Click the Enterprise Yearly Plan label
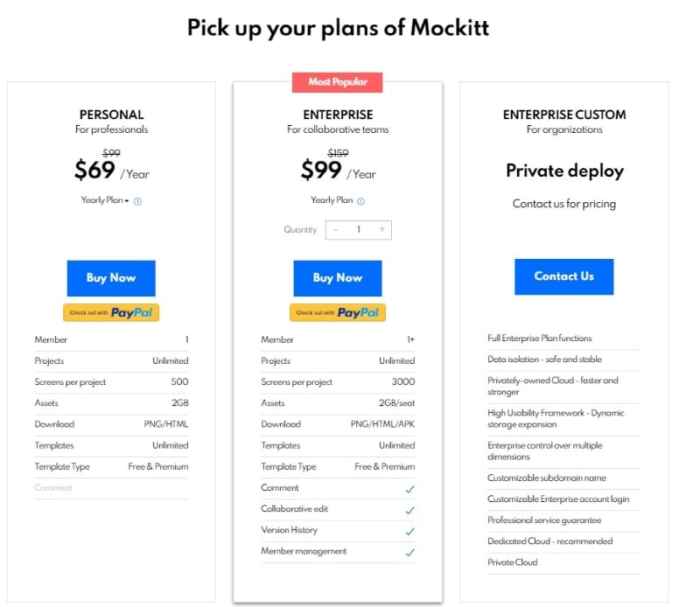The width and height of the screenshot is (700, 607). [332, 200]
